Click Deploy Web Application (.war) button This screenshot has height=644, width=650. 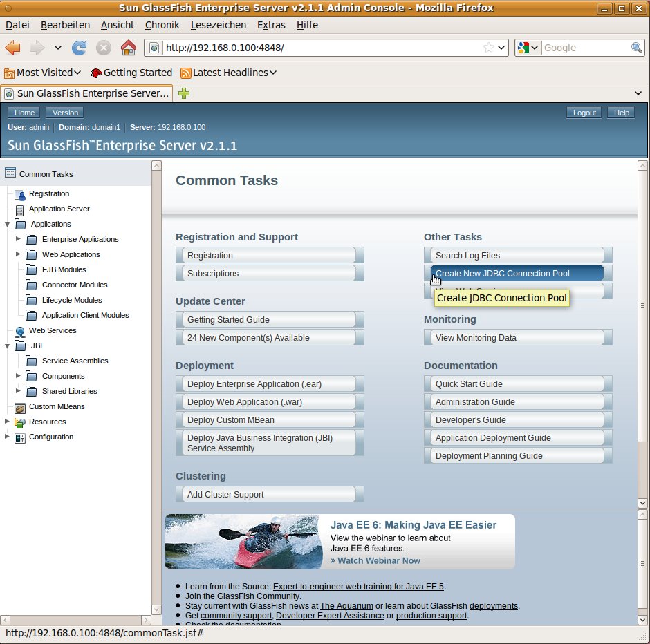click(x=270, y=402)
